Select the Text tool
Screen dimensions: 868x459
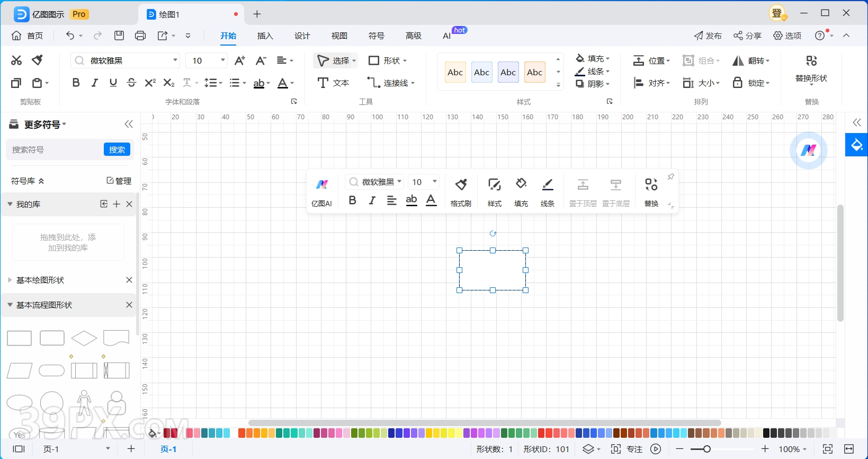coord(333,83)
